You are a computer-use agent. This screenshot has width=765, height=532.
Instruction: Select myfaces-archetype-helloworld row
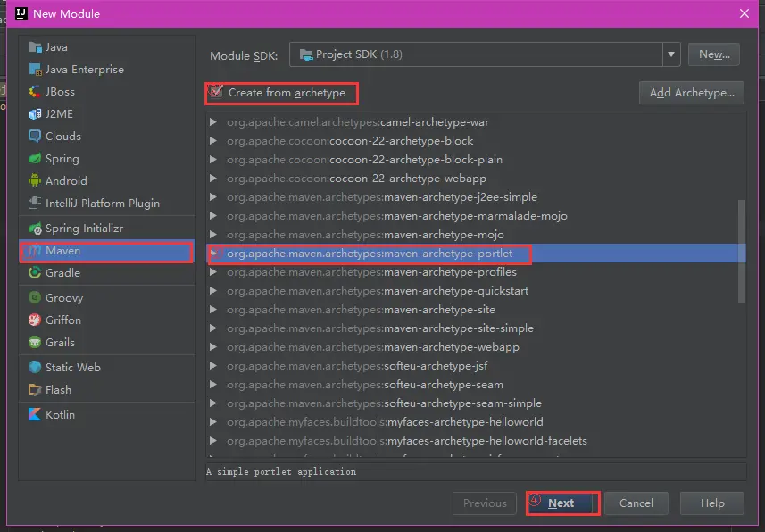476,421
